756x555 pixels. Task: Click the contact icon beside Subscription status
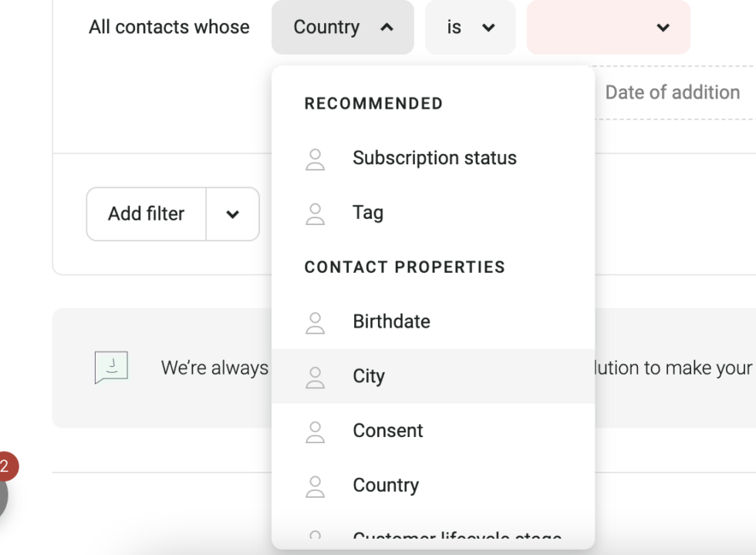[x=316, y=159]
